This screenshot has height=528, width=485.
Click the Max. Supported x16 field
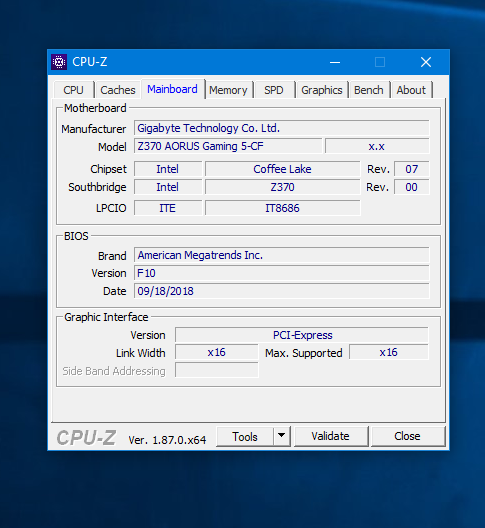click(389, 353)
